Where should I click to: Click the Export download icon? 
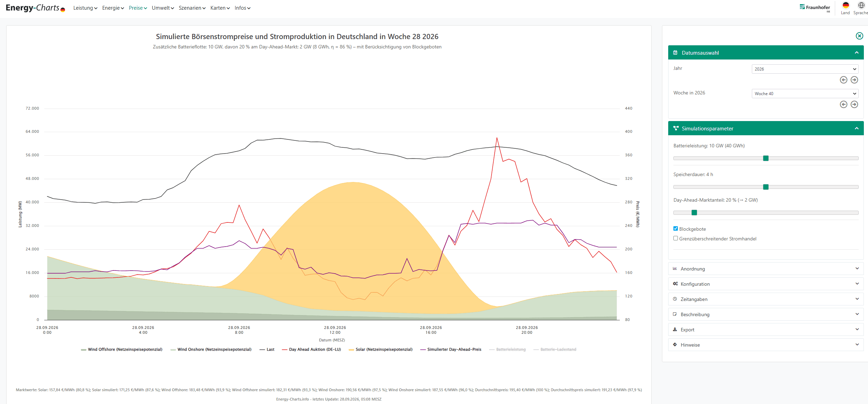675,329
